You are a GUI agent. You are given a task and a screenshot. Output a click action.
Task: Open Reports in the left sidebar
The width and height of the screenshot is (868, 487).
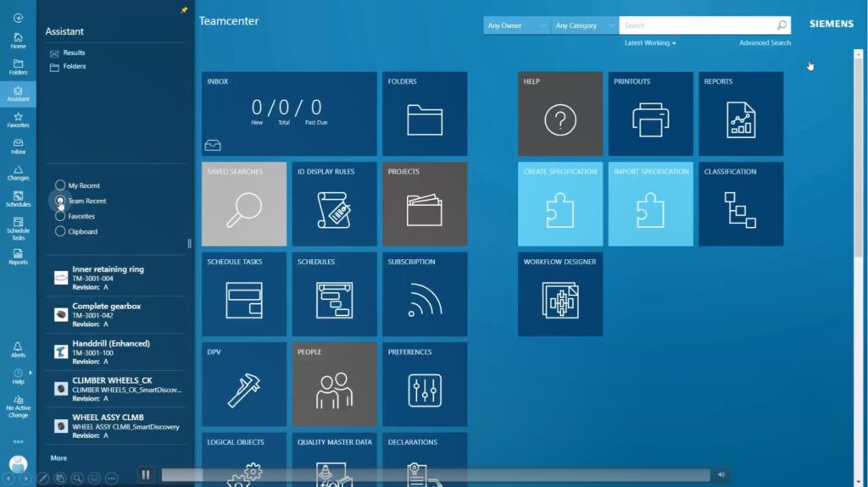[18, 257]
